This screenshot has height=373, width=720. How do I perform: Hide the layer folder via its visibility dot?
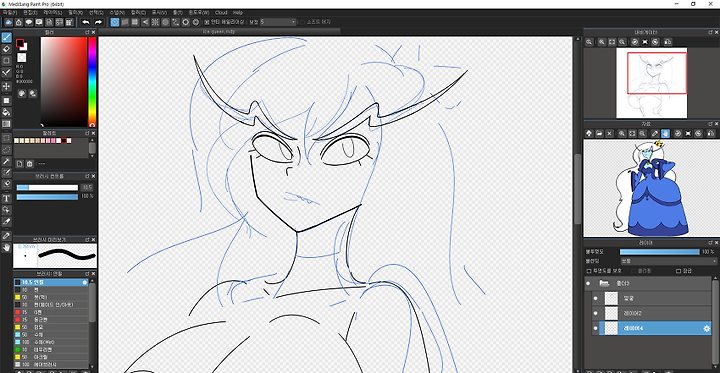point(588,283)
